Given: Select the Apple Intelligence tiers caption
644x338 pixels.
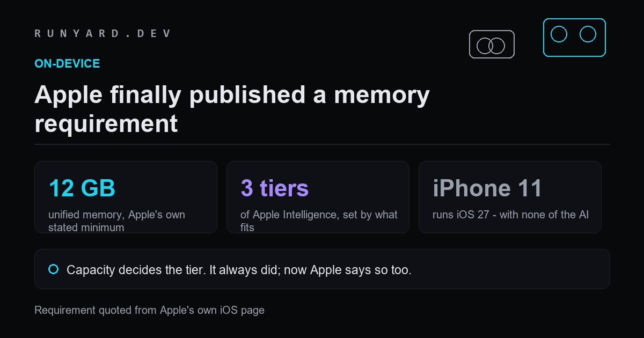Looking at the screenshot, I should (319, 221).
